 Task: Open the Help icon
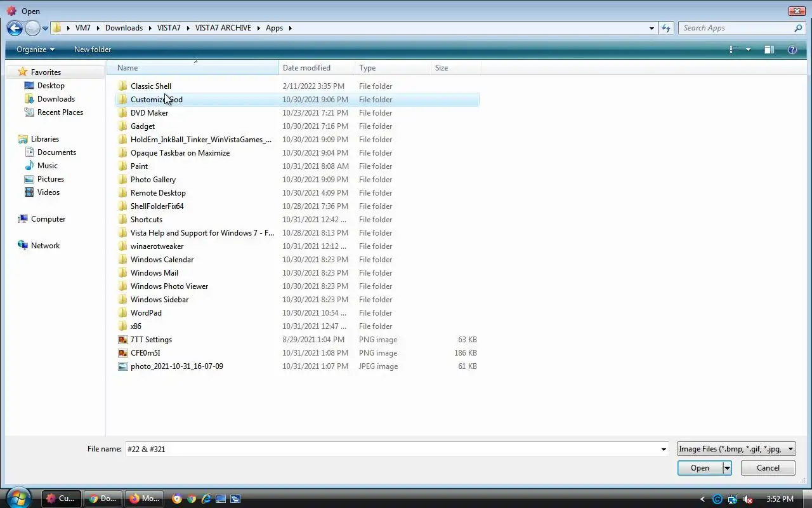click(x=792, y=50)
